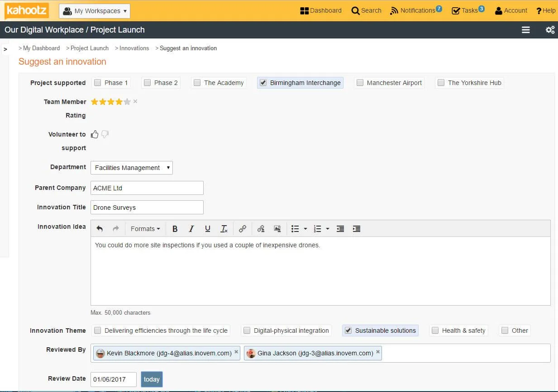Viewport: 558px width, 392px height.
Task: Open the Formats dropdown
Action: pos(145,229)
